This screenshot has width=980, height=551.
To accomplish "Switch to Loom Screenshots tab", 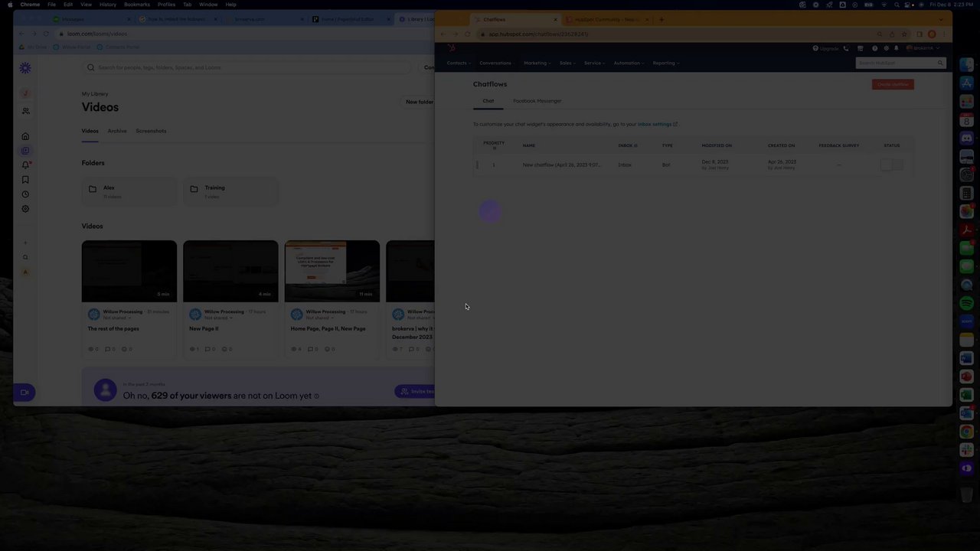I will (151, 131).
